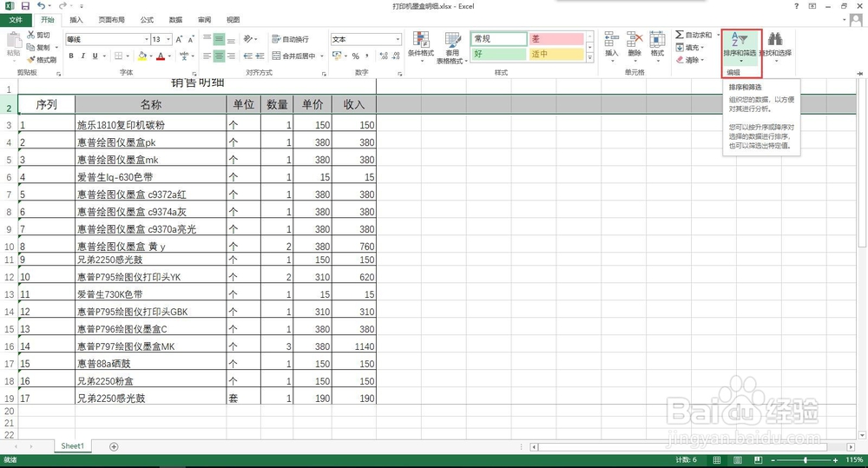Decrease font size with the smaller A icon

(x=190, y=39)
